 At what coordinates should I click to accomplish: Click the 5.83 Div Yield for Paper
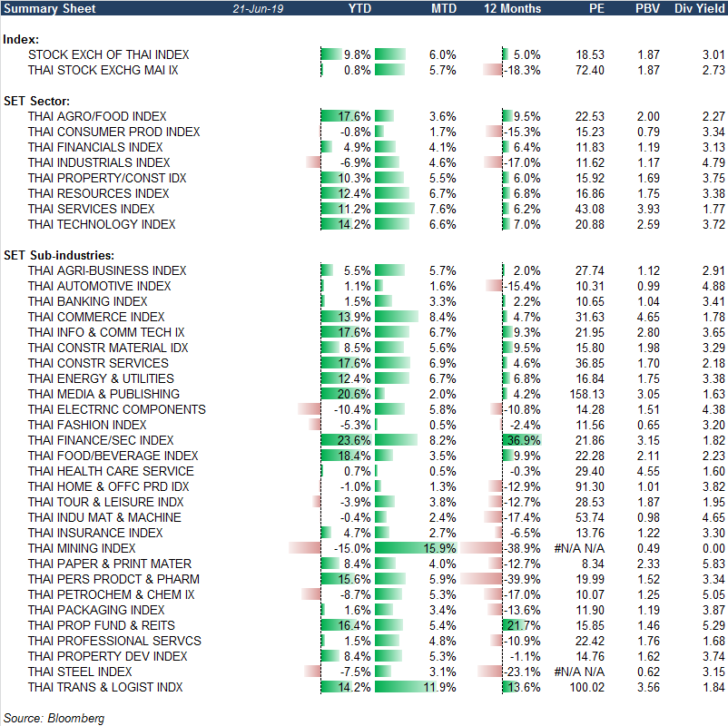coord(713,564)
